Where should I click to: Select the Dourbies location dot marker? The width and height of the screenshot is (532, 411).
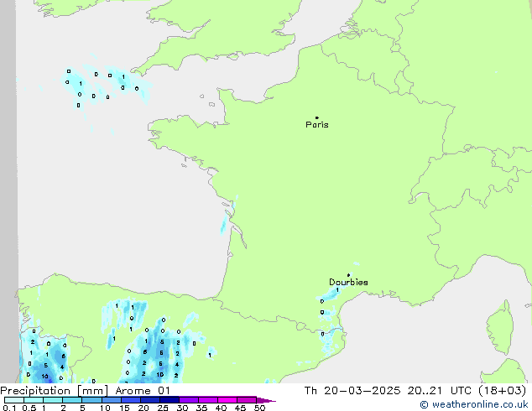point(348,275)
